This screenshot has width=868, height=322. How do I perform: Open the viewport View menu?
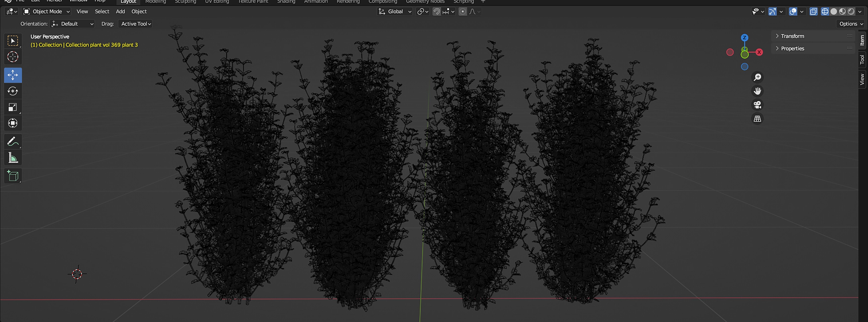tap(82, 11)
